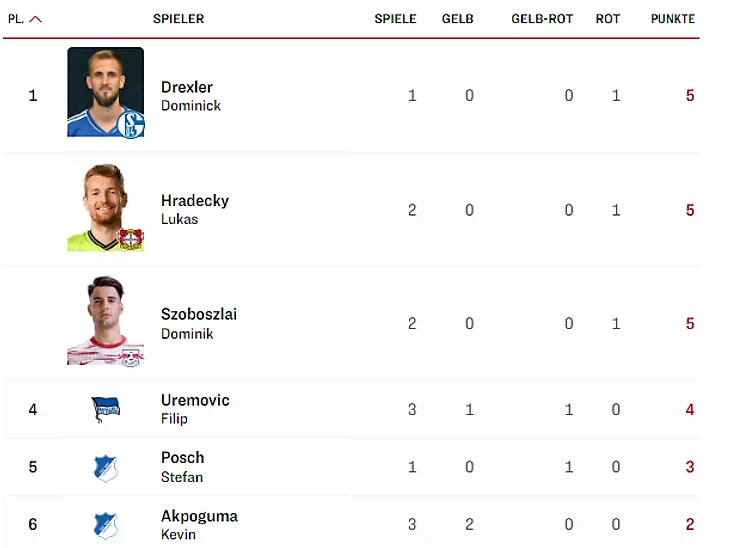Click SPIELER column header

coord(178,19)
